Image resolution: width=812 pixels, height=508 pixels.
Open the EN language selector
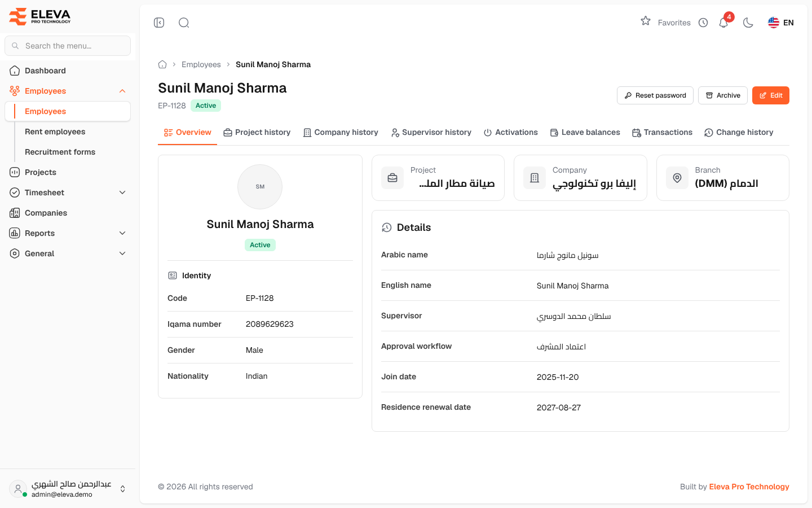tap(781, 23)
